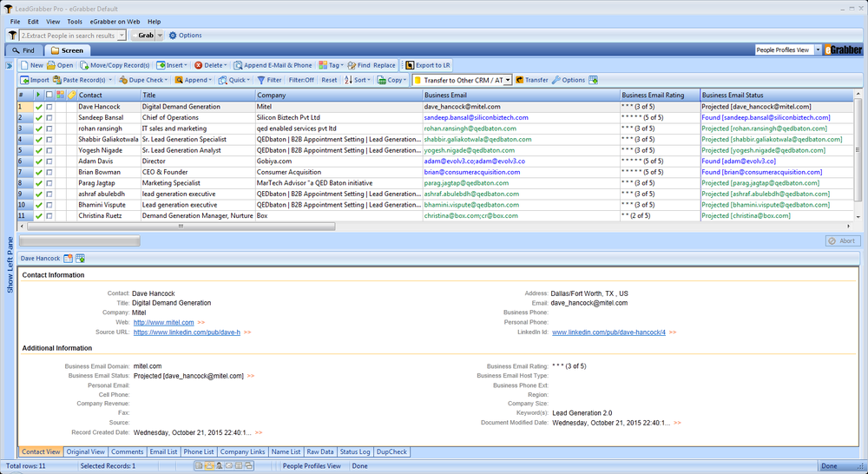Click the Filter:Off button
The width and height of the screenshot is (868, 474).
301,80
